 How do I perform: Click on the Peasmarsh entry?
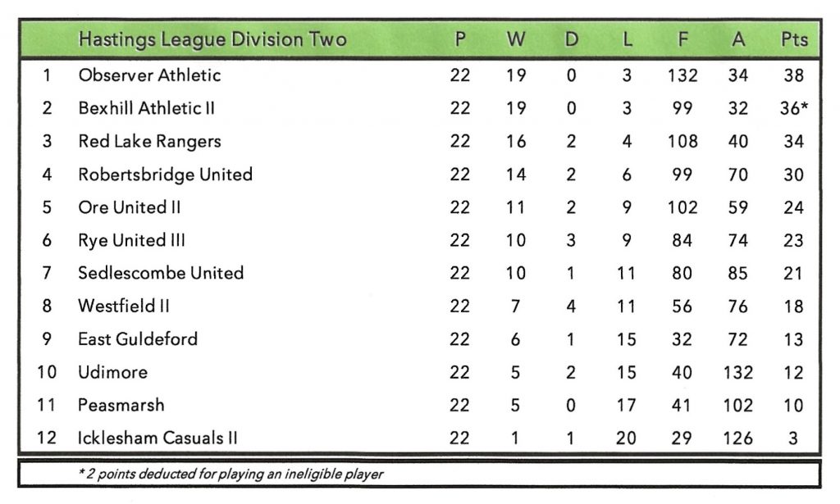[121, 405]
